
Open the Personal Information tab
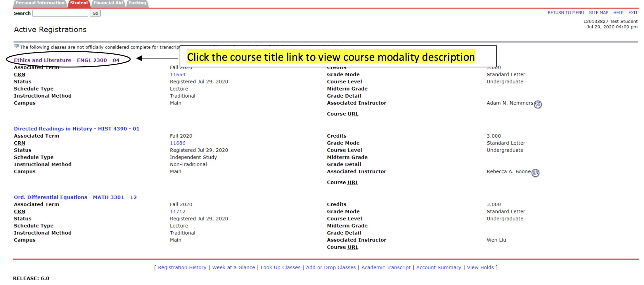pos(40,3)
